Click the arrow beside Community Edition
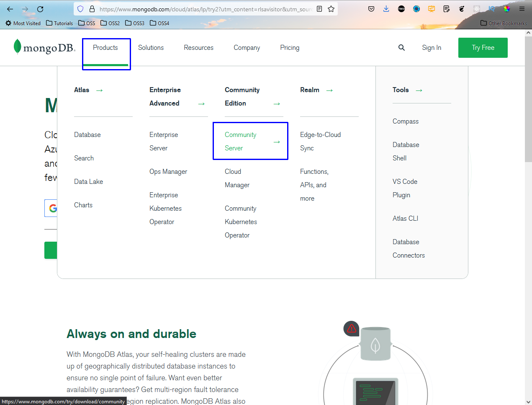The width and height of the screenshot is (532, 405). [277, 104]
